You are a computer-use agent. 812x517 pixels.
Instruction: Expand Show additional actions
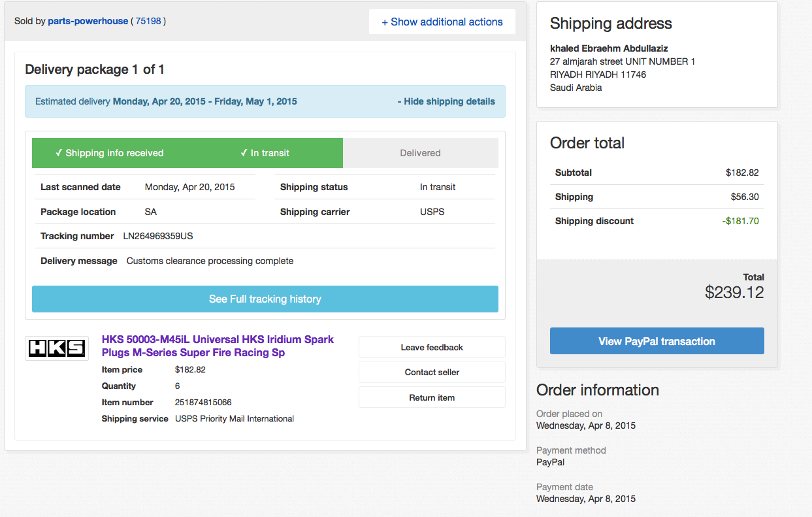point(442,22)
